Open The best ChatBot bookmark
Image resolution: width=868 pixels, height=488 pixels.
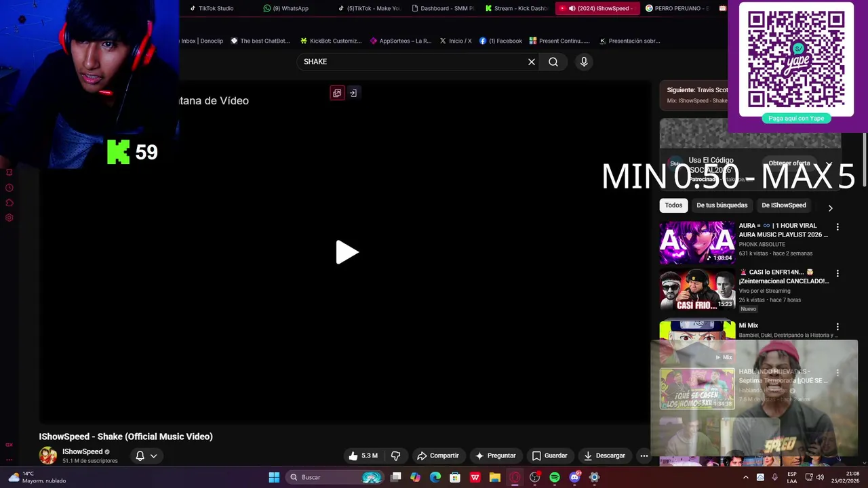[260, 41]
